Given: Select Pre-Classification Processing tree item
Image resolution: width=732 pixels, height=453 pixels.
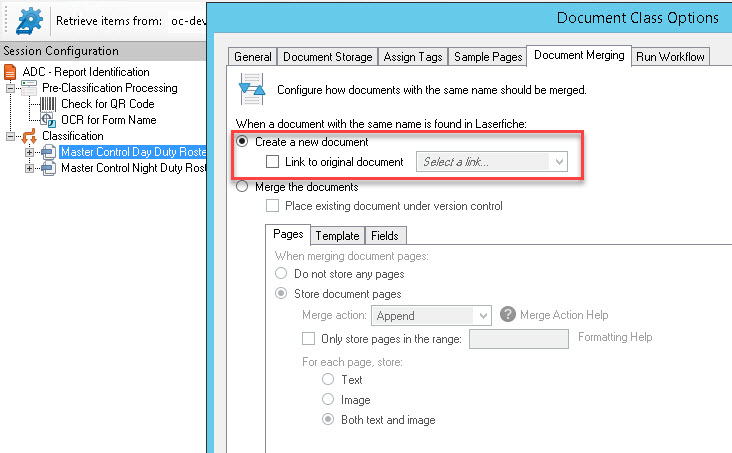Looking at the screenshot, I should point(110,88).
